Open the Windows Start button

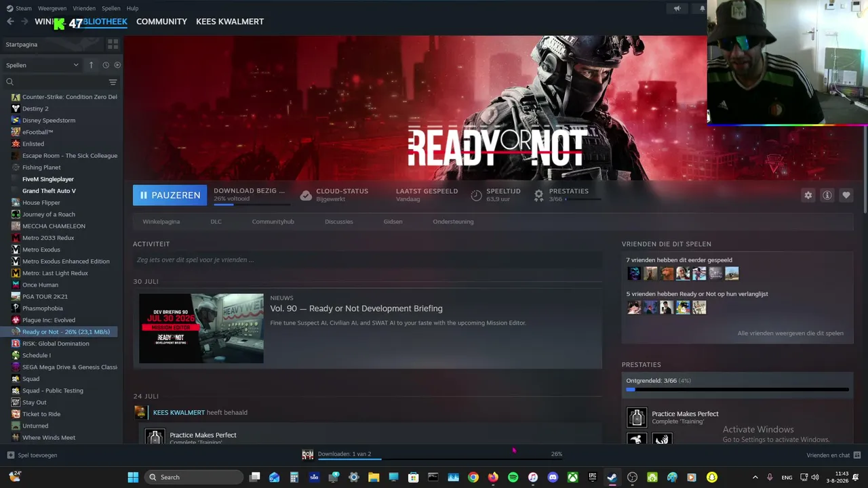coord(133,477)
